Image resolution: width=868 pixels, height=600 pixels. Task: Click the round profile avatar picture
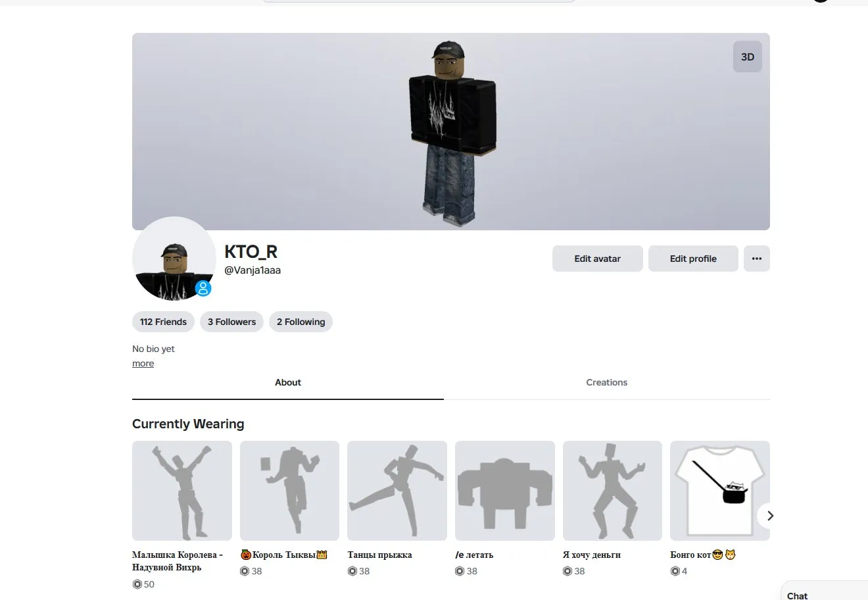point(174,259)
